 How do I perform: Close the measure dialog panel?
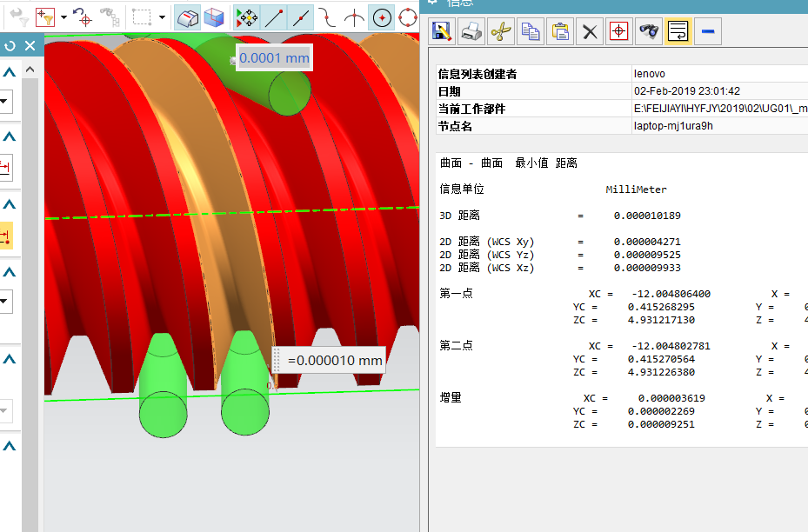pyautogui.click(x=30, y=46)
